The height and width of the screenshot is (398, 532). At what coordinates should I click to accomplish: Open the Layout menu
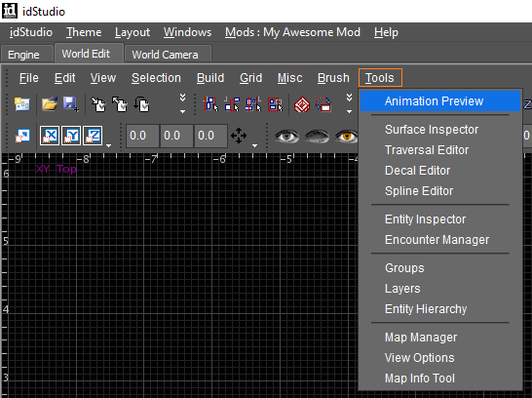point(133,32)
